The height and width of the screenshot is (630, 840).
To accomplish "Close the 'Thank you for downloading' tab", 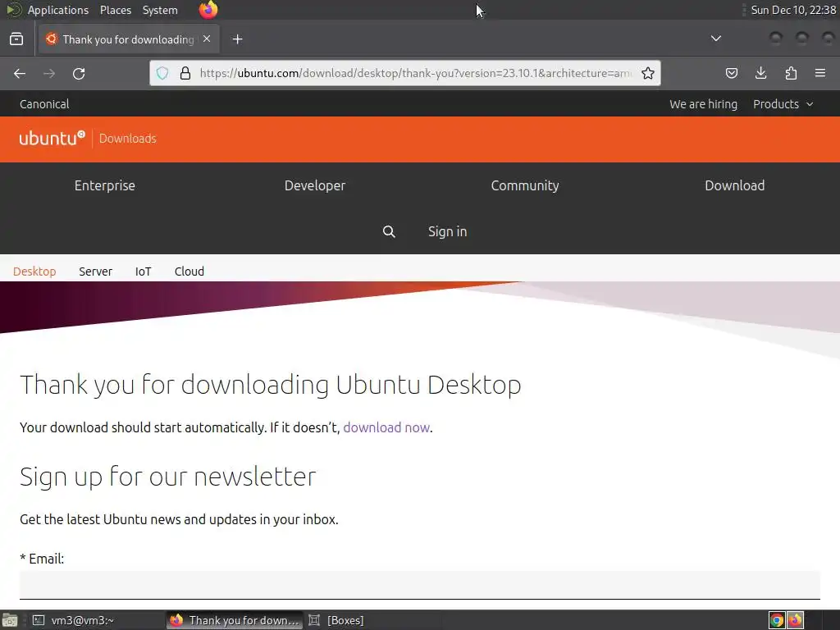I will [x=207, y=39].
